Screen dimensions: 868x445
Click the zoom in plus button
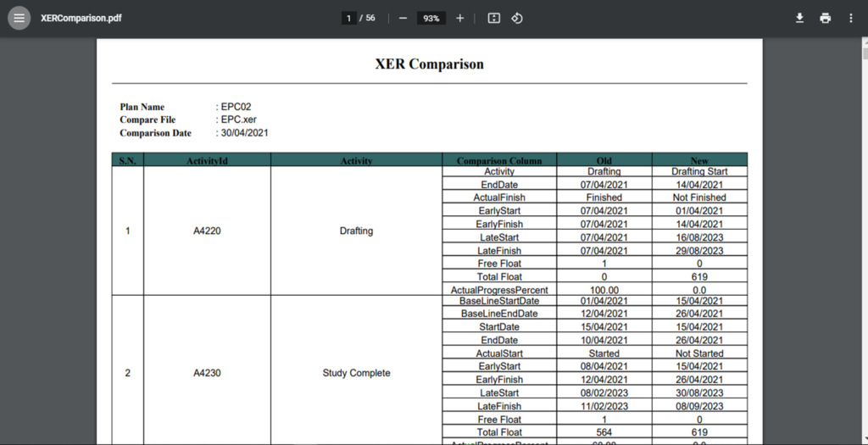coord(459,18)
